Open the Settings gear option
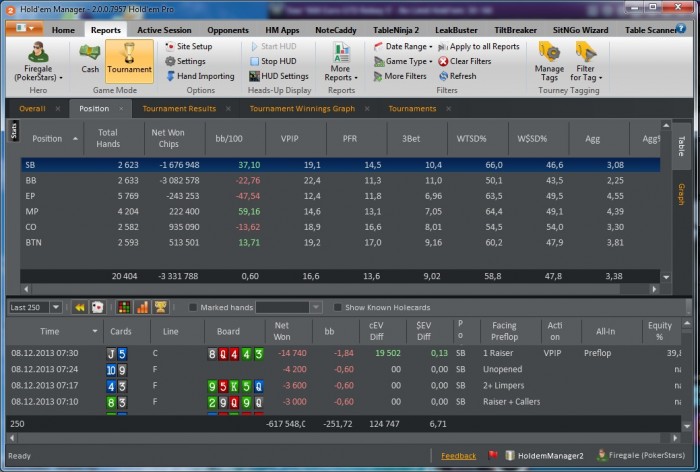The height and width of the screenshot is (472, 700). click(185, 61)
